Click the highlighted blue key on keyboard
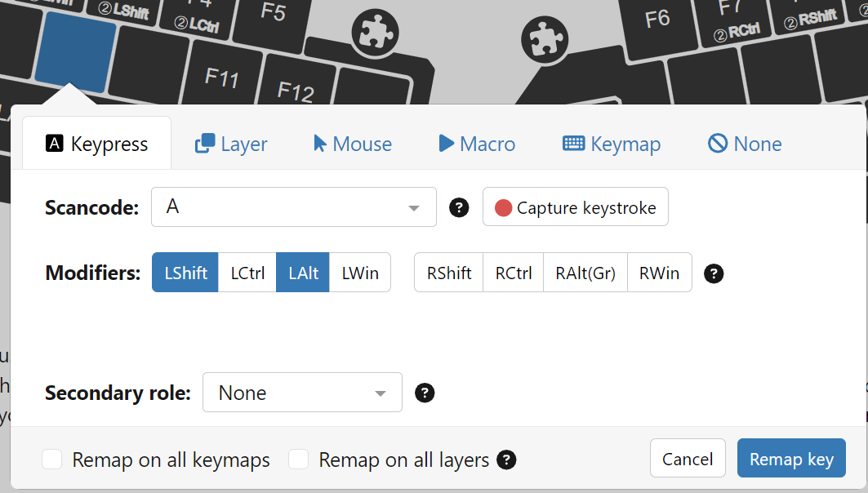The height and width of the screenshot is (493, 868). (x=75, y=51)
